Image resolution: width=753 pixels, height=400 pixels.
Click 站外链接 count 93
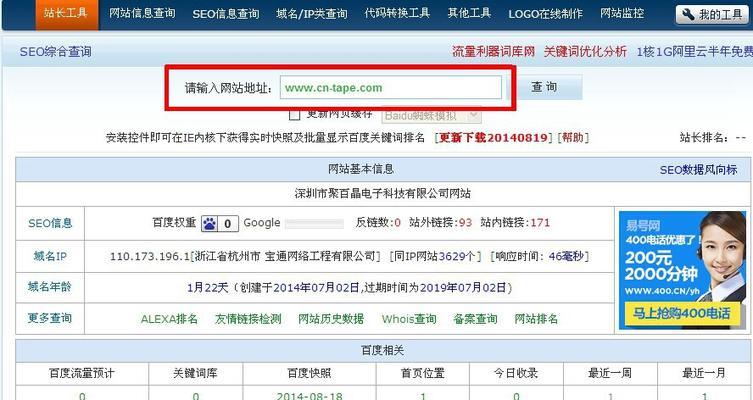pyautogui.click(x=465, y=223)
